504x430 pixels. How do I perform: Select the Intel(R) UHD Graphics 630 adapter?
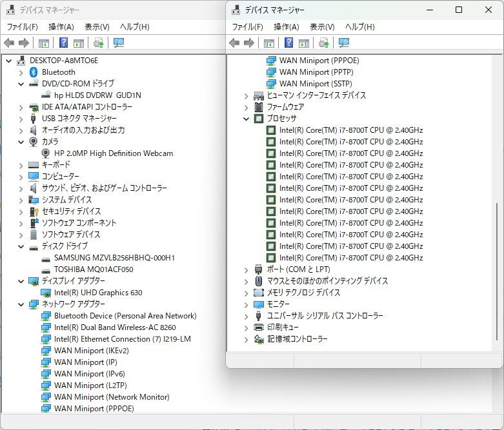click(x=98, y=293)
